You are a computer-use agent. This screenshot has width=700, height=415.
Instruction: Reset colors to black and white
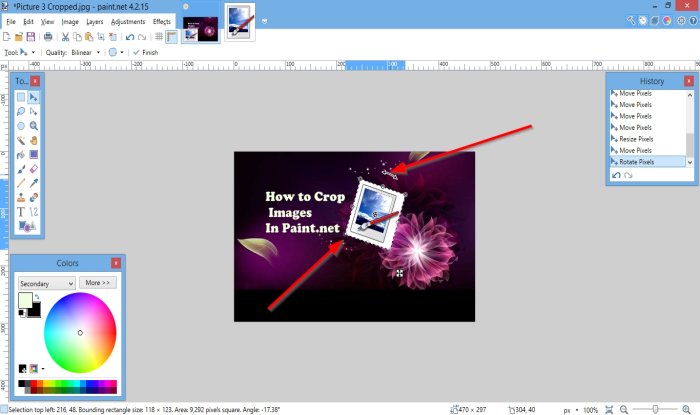pyautogui.click(x=21, y=313)
